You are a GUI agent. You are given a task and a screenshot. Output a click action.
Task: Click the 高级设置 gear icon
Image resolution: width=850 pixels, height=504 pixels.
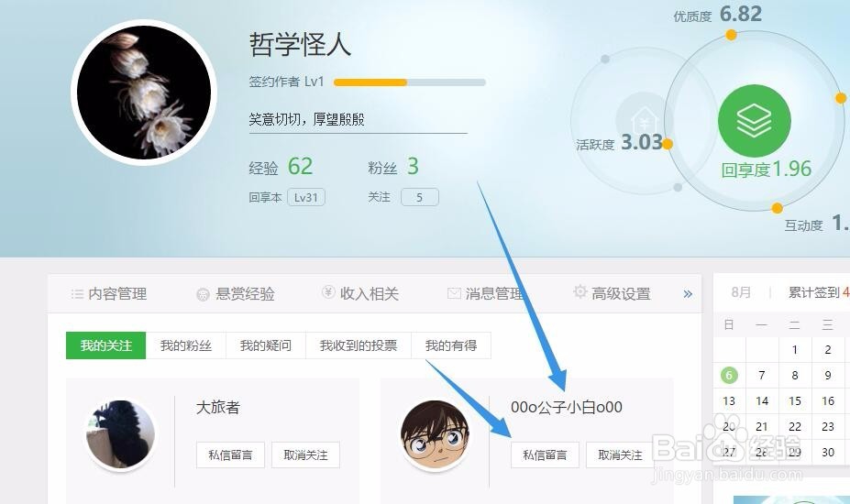pos(580,291)
